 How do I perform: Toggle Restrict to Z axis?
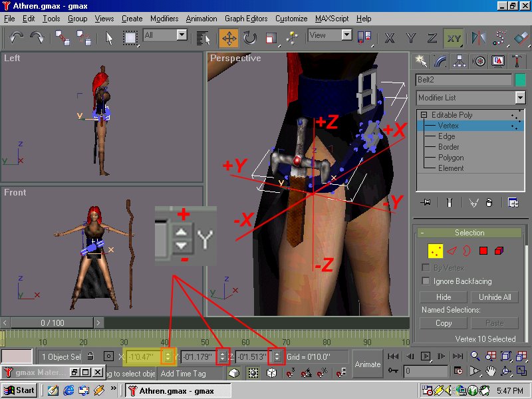[432, 38]
